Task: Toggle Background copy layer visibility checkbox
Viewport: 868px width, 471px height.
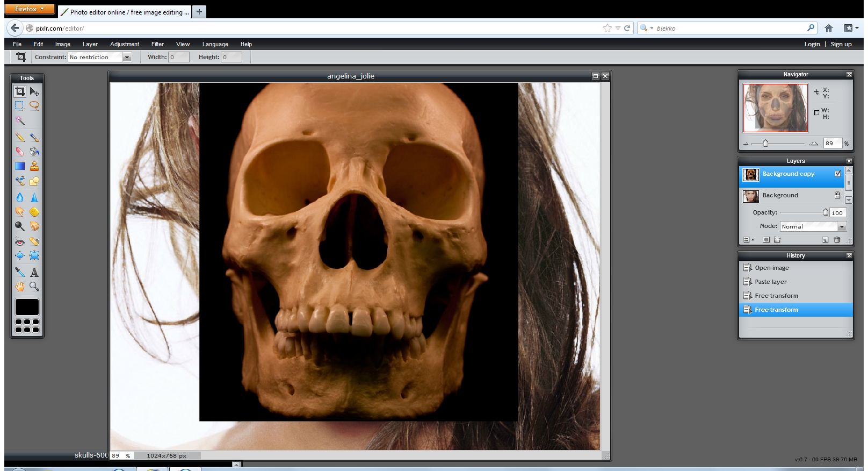Action: pyautogui.click(x=838, y=174)
